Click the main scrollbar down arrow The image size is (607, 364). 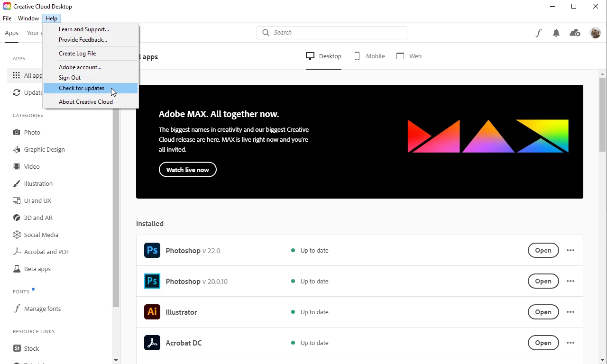pos(602,360)
